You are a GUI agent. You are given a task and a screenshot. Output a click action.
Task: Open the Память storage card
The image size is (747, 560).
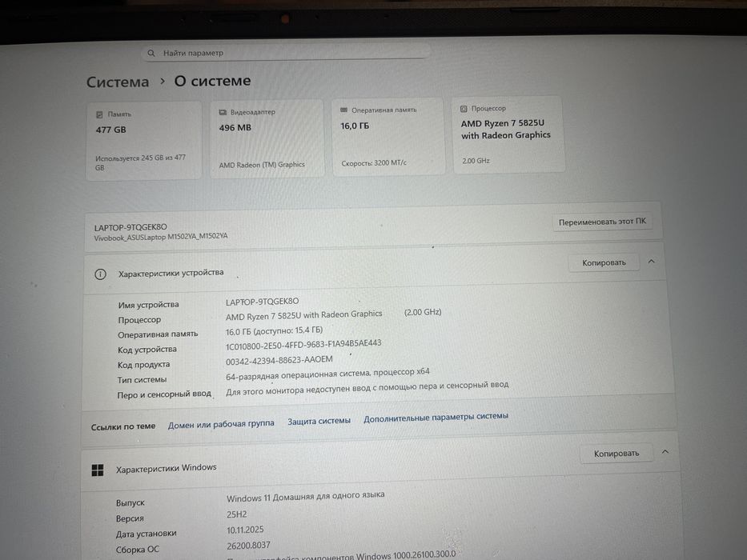point(143,141)
